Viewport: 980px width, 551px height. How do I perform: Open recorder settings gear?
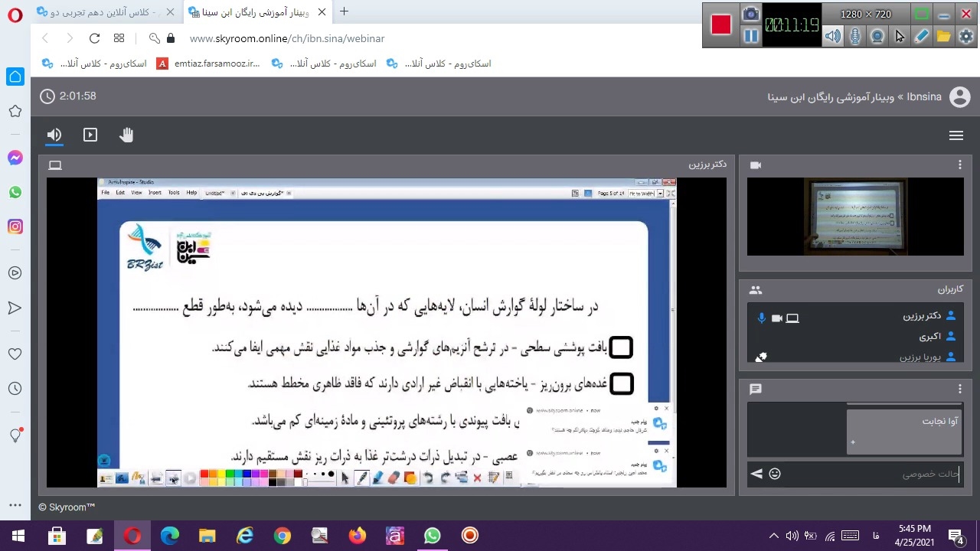[966, 36]
